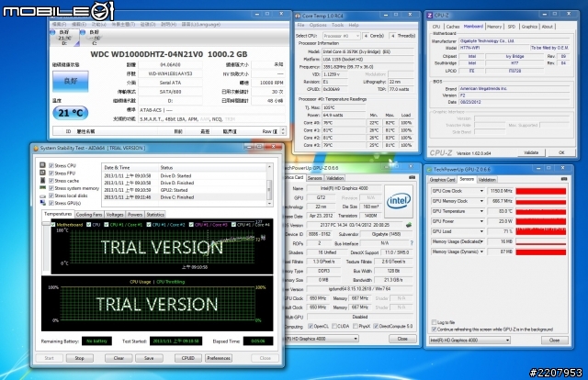The image size is (588, 380).
Task: Switch to Voltages tab in AIDA64
Action: (x=115, y=215)
